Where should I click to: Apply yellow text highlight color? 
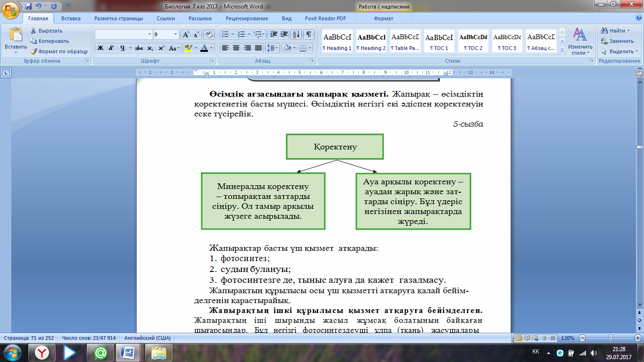pos(188,48)
